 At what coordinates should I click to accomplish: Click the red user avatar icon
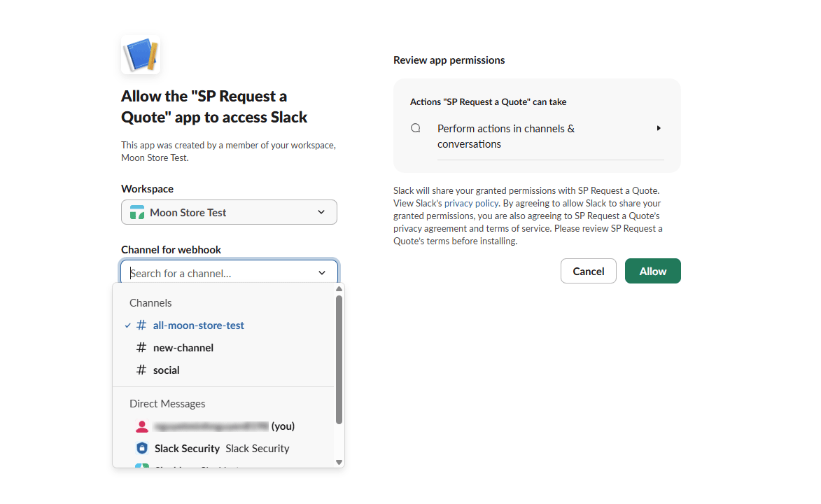point(142,426)
